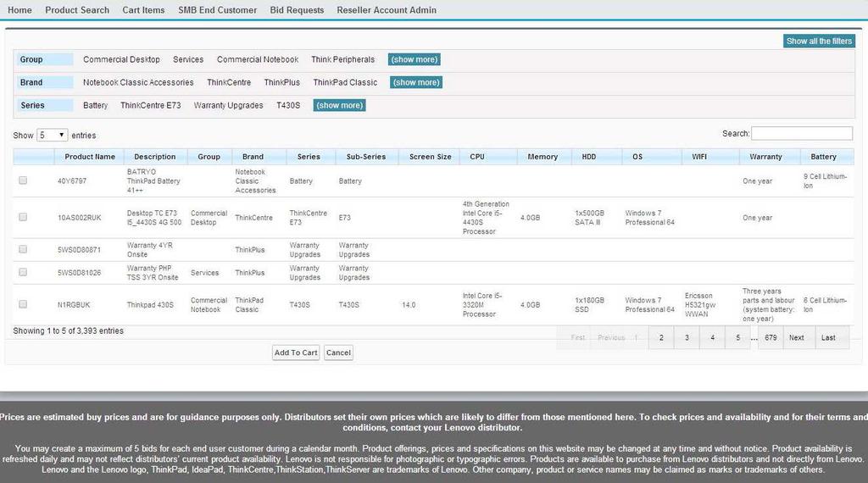Viewport: 868px width, 483px height.
Task: Sort by Screen Size column header
Action: click(x=430, y=157)
